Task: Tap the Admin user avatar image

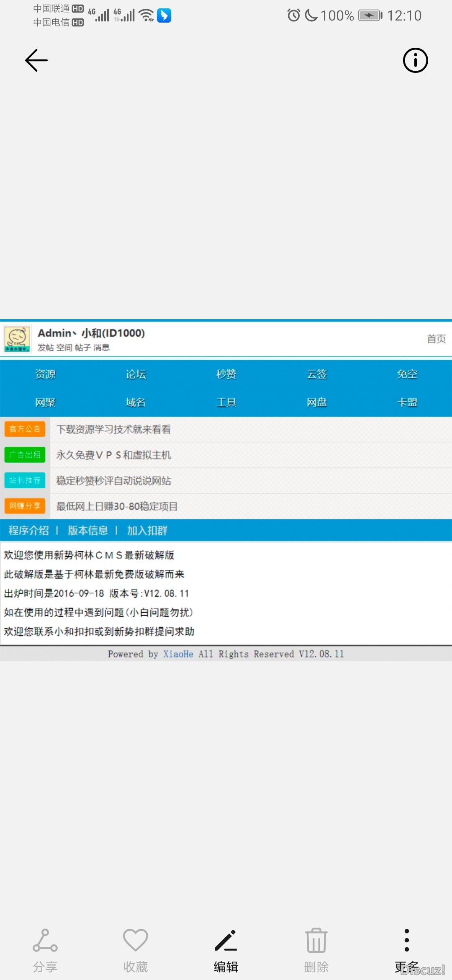Action: 17,339
